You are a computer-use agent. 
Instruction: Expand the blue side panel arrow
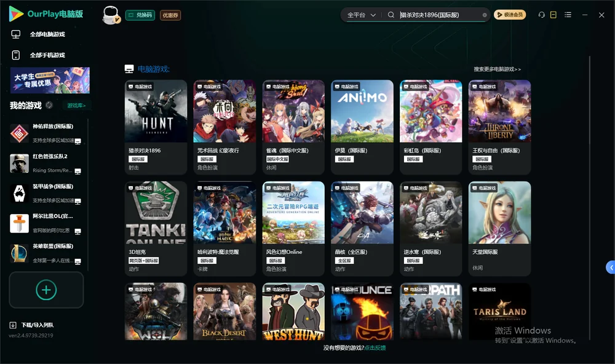[610, 267]
